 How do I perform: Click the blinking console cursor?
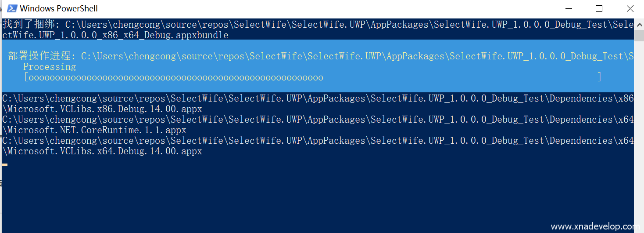pos(5,165)
